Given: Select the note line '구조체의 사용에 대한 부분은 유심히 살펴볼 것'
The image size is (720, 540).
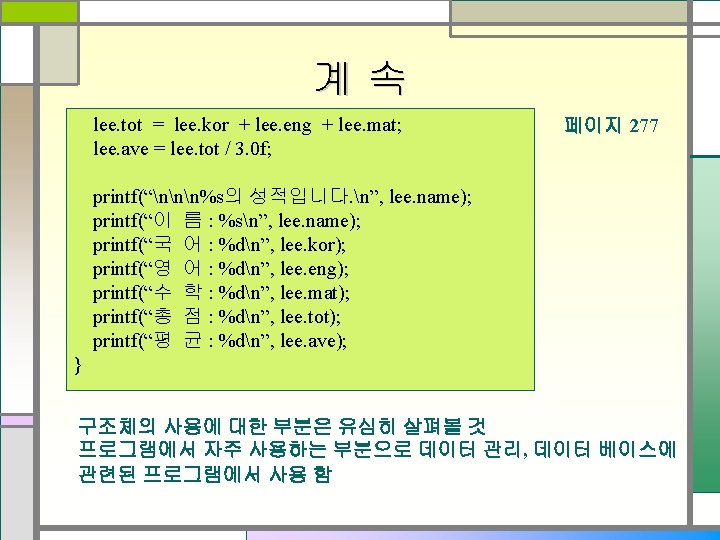Looking at the screenshot, I should [281, 426].
